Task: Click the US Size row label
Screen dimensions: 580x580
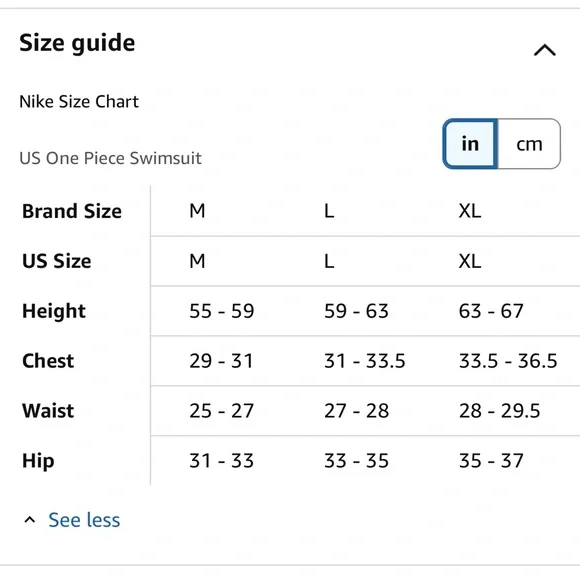Action: pyautogui.click(x=57, y=261)
